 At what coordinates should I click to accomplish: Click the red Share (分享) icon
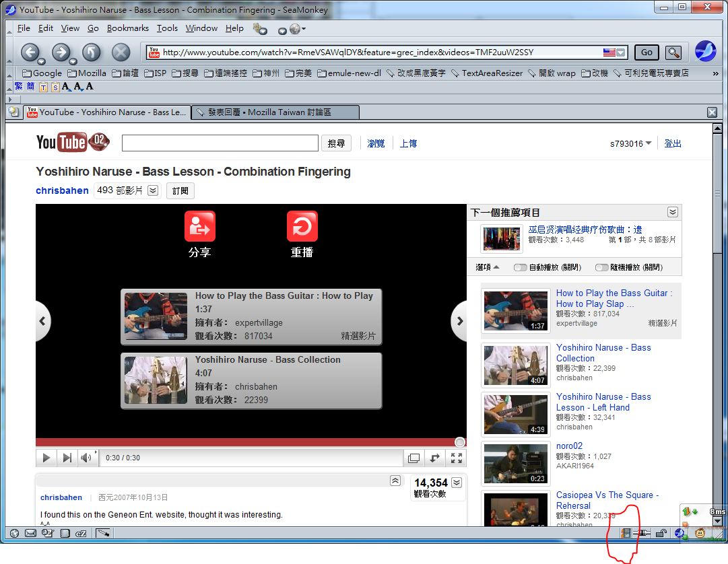click(x=199, y=227)
